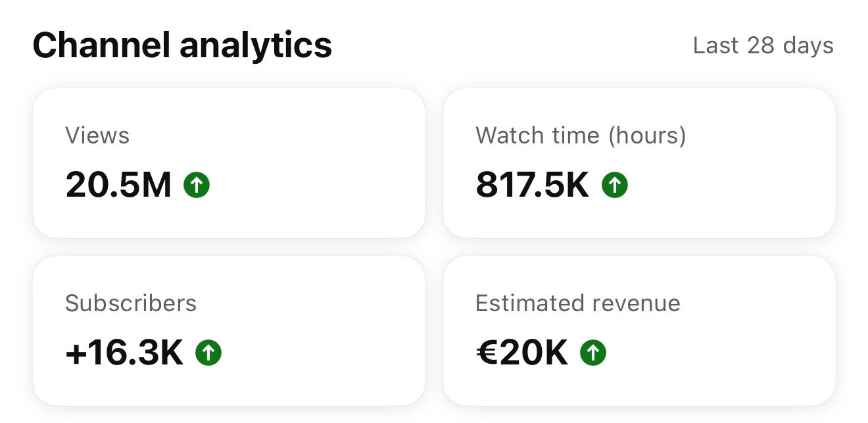The height and width of the screenshot is (423, 868).
Task: Select the Watch time (hours) label
Action: [581, 136]
